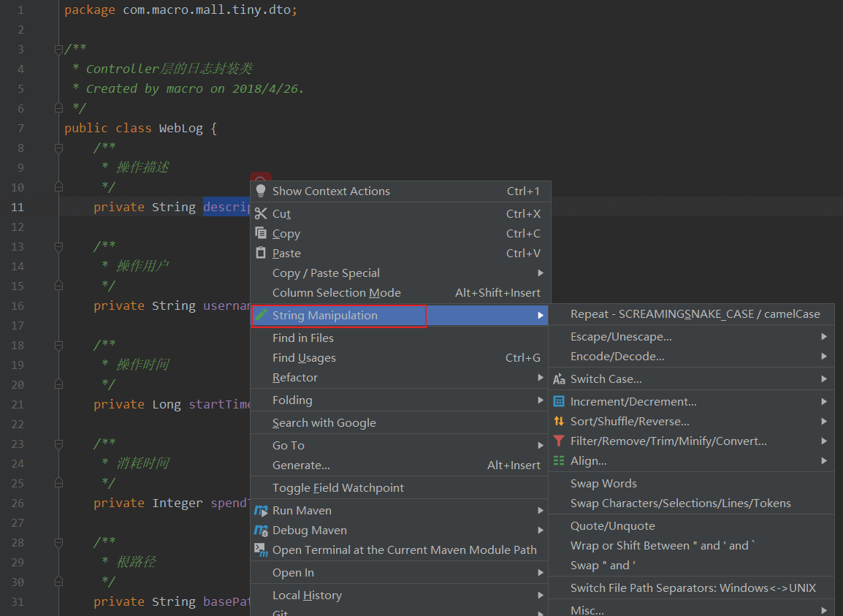Open Sort/Shuffle/Reverse... entry
Viewport: 843px width, 616px height.
[x=691, y=421]
